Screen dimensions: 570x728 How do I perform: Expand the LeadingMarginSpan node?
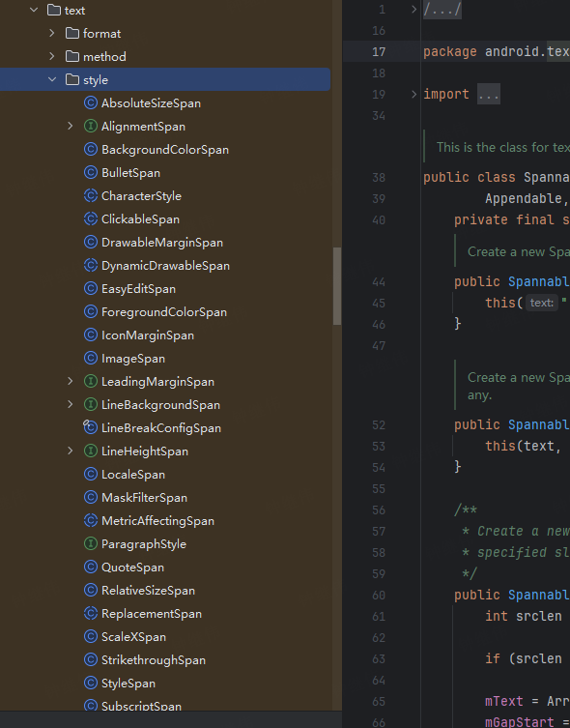tap(70, 381)
